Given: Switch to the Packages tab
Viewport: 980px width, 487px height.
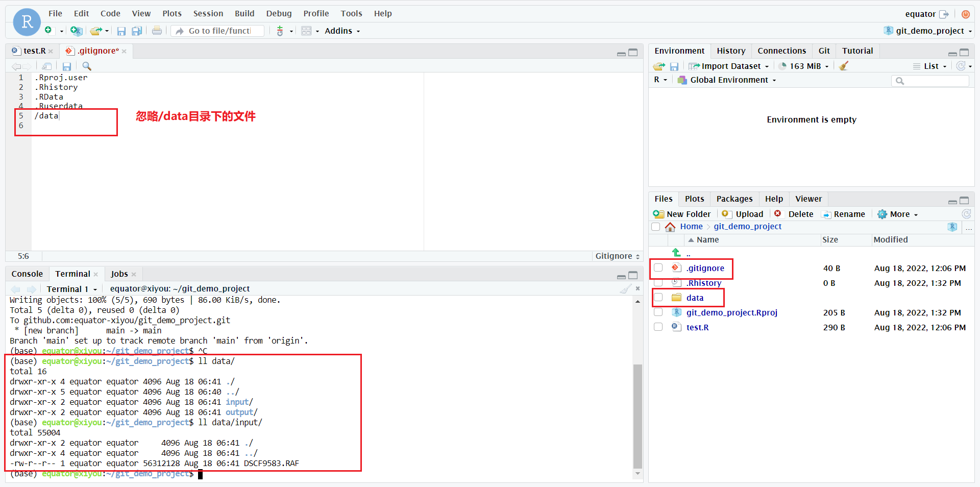Looking at the screenshot, I should (x=734, y=199).
